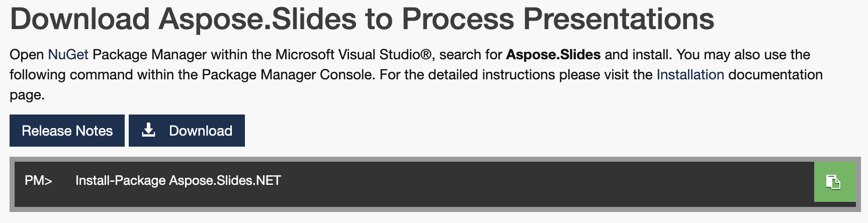The height and width of the screenshot is (223, 868).
Task: Click the download arrow icon
Action: [x=148, y=131]
